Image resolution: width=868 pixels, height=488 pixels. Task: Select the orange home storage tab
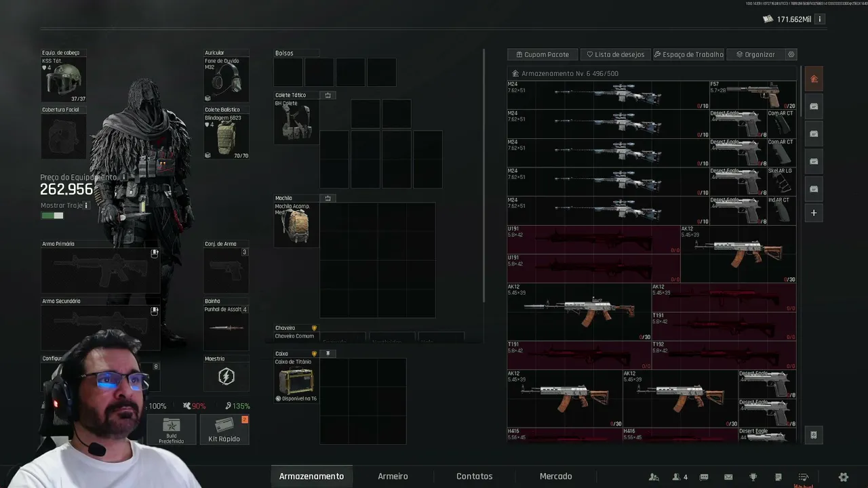[814, 79]
